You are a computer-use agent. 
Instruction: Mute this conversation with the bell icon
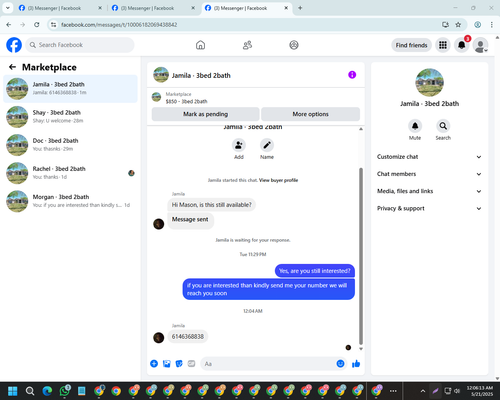click(415, 126)
